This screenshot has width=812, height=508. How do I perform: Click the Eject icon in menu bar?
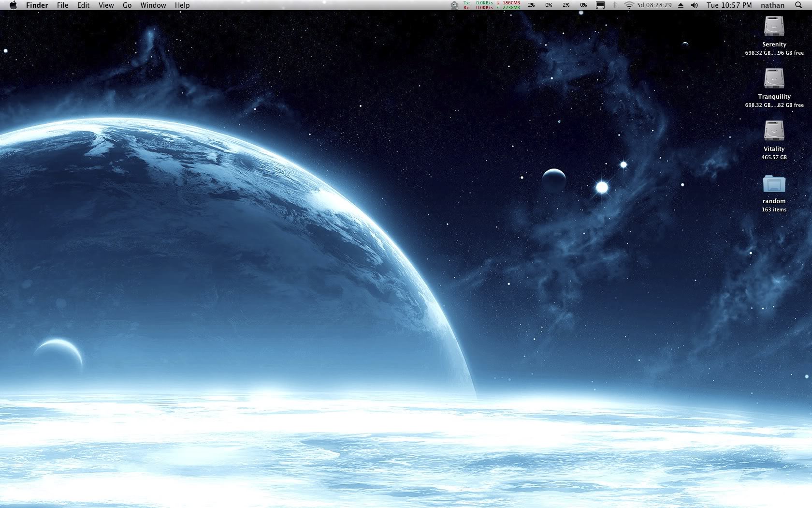681,5
